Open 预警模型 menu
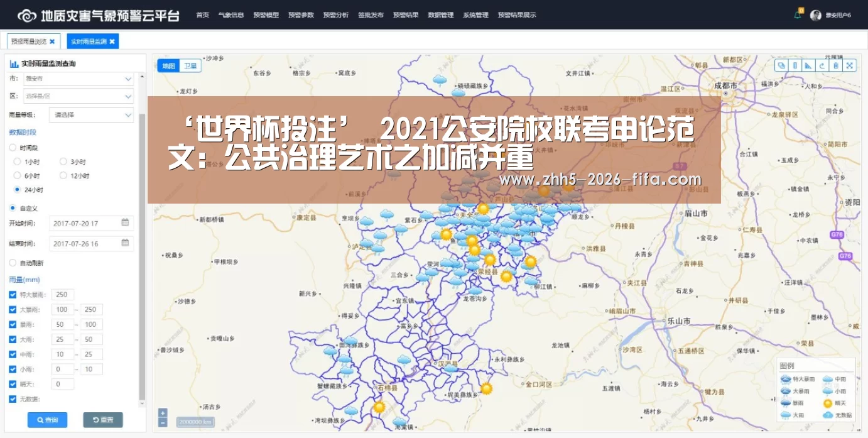 [x=266, y=15]
